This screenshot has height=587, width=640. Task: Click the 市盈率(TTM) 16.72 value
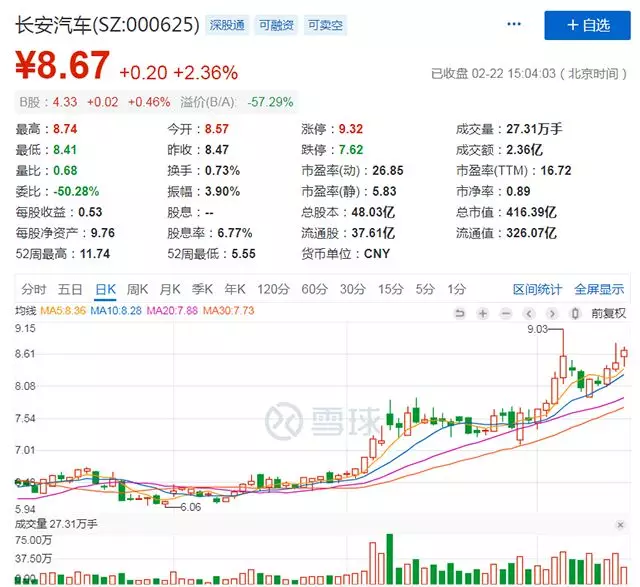tap(556, 171)
